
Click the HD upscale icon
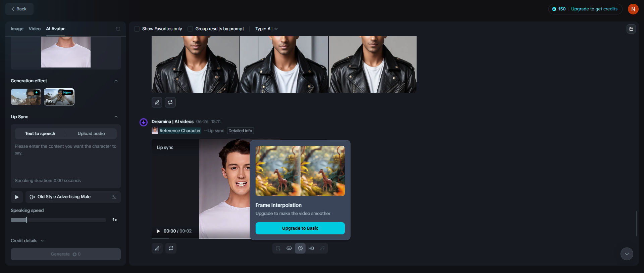click(311, 248)
